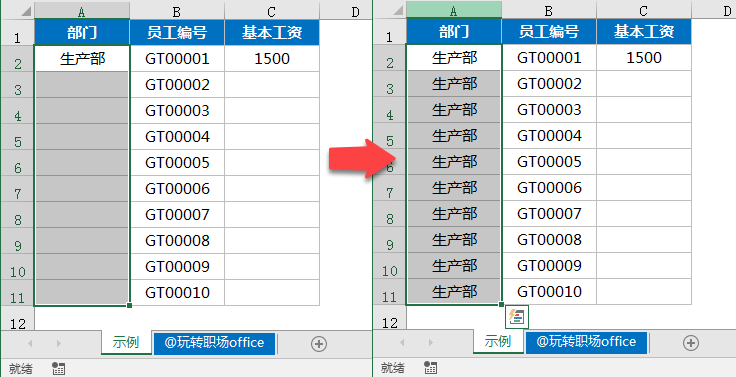Select row 5 header in left sheet
Screen dimensions: 736x377
pyautogui.click(x=17, y=137)
